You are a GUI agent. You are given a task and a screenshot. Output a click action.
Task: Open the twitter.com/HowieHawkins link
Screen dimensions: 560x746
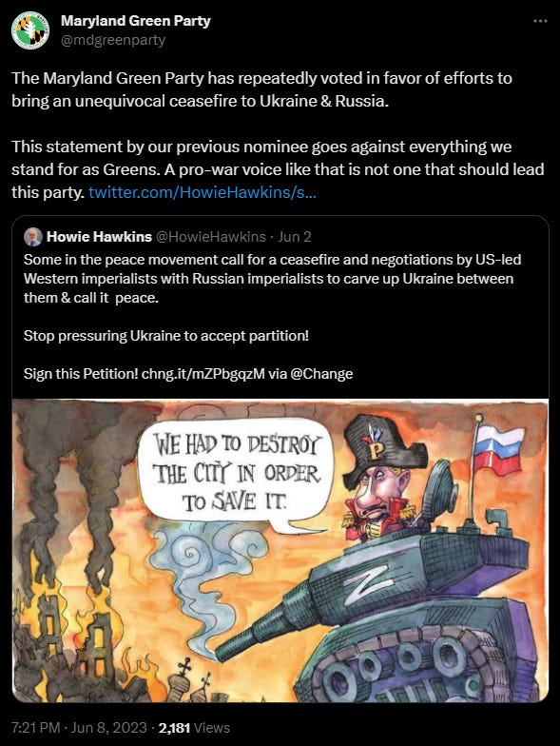point(202,192)
